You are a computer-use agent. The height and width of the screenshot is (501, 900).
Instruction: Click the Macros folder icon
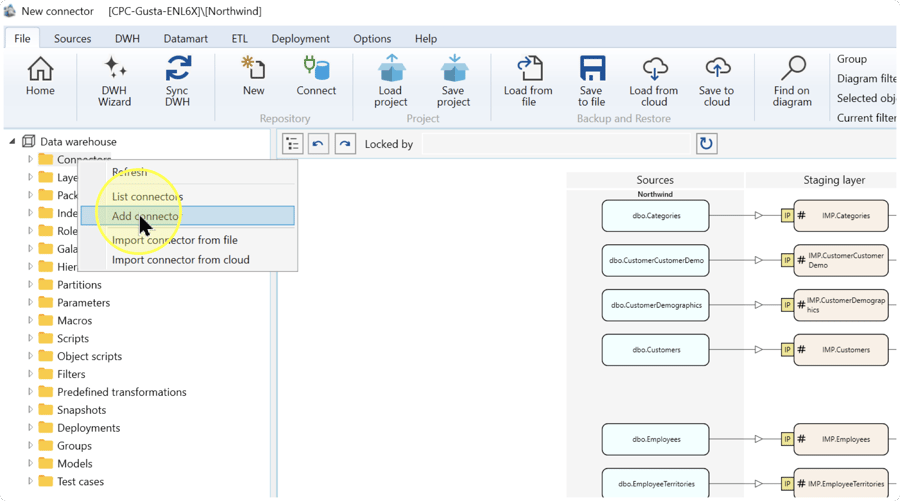[x=45, y=320]
